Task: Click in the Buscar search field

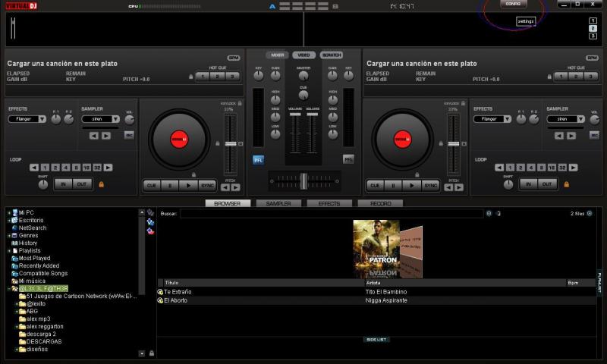Action: [331, 214]
